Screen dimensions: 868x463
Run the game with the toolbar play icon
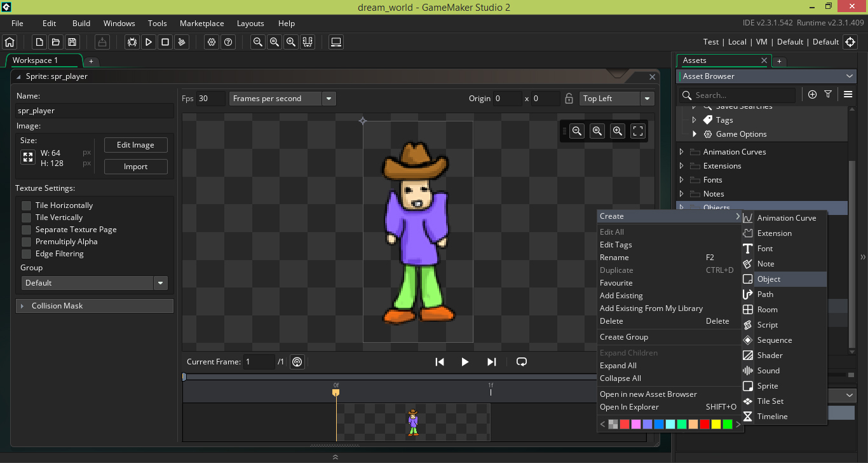click(149, 42)
